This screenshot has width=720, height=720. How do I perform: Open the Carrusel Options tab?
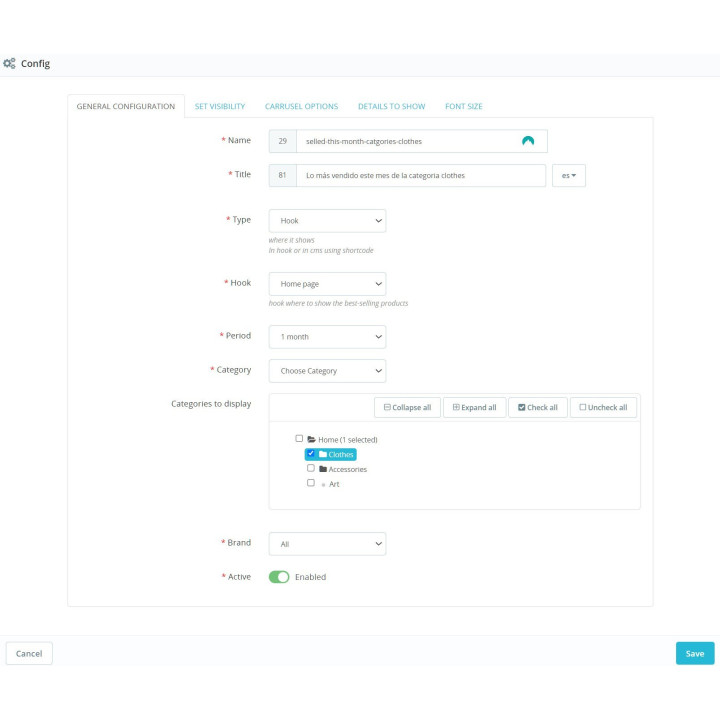pyautogui.click(x=301, y=106)
